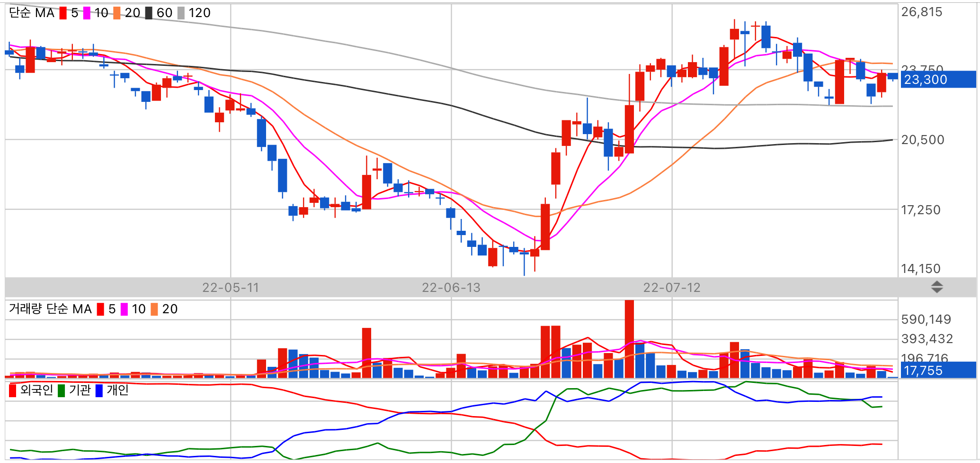Click the 393,432 volume axis label

(x=927, y=339)
